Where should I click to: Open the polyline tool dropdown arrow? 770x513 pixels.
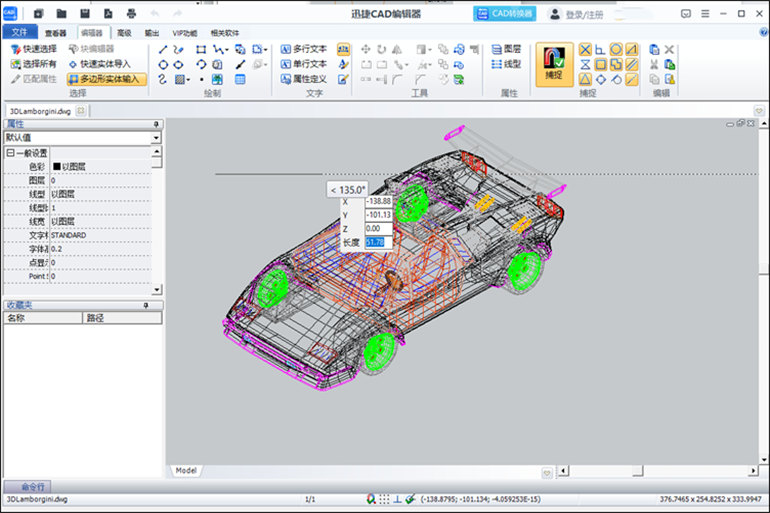pos(227,50)
